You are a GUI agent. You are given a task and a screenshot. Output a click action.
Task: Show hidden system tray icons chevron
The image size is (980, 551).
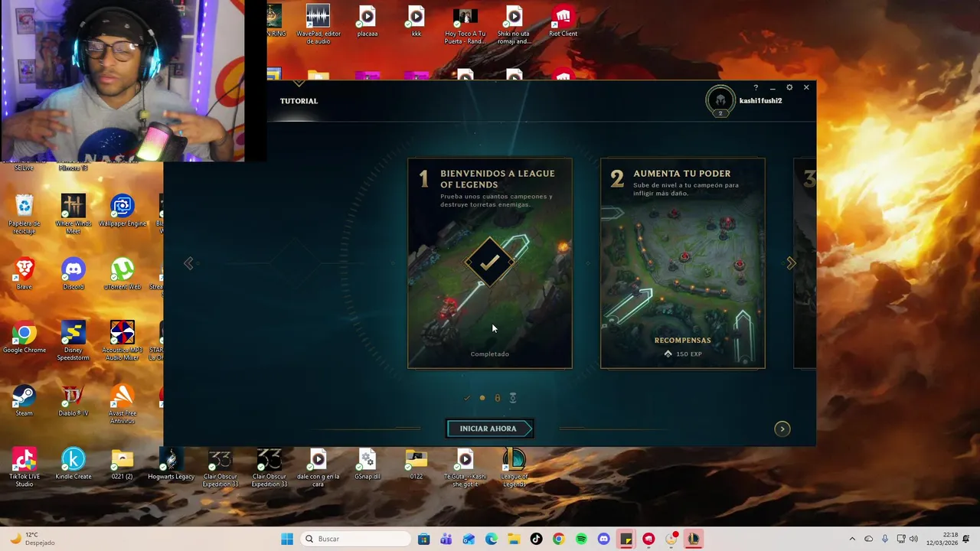(x=852, y=539)
